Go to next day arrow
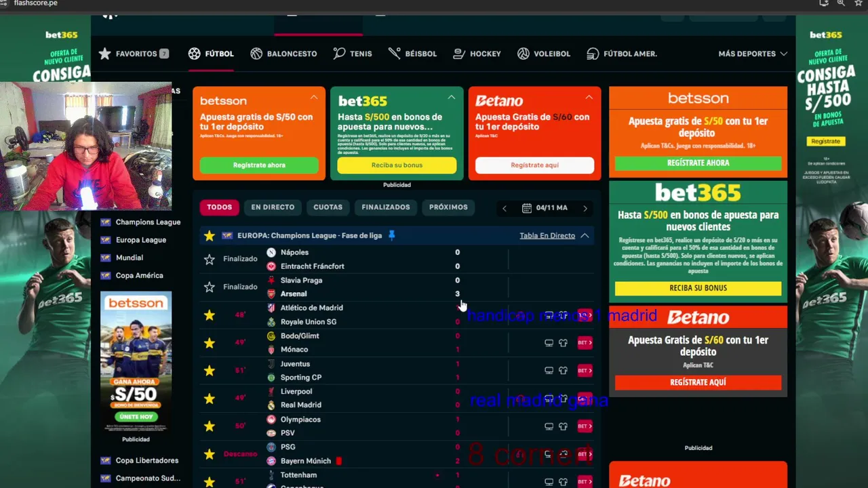The width and height of the screenshot is (868, 488). [x=585, y=208]
